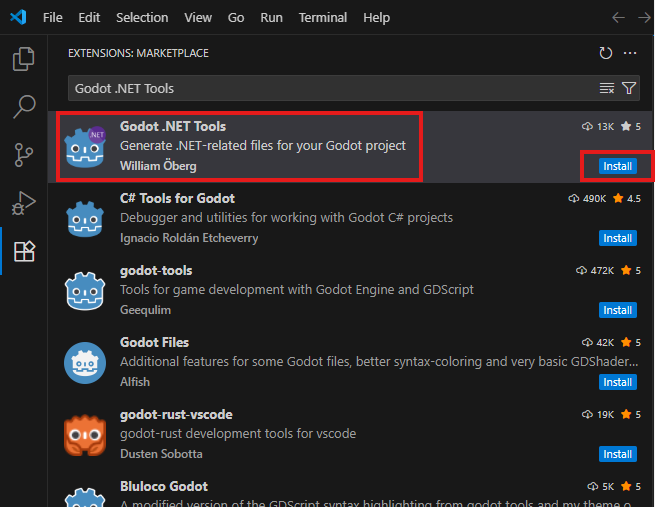This screenshot has width=656, height=507.
Task: Open the Run menu
Action: (x=272, y=18)
